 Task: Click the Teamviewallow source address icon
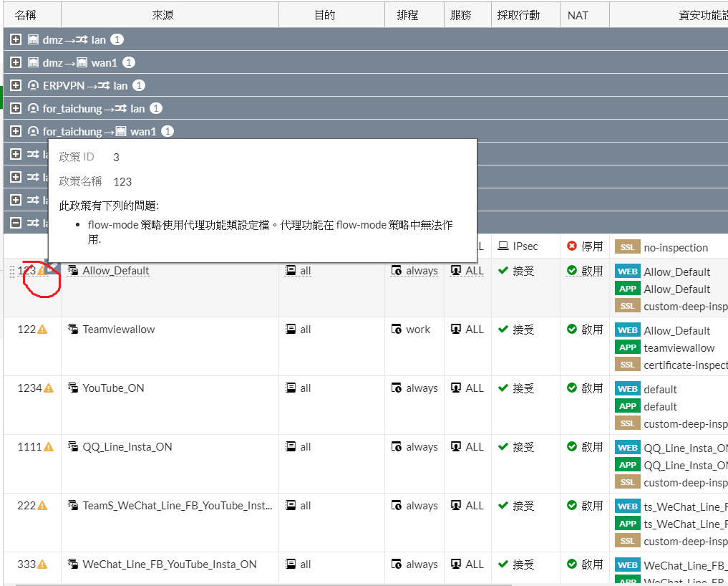pos(73,329)
